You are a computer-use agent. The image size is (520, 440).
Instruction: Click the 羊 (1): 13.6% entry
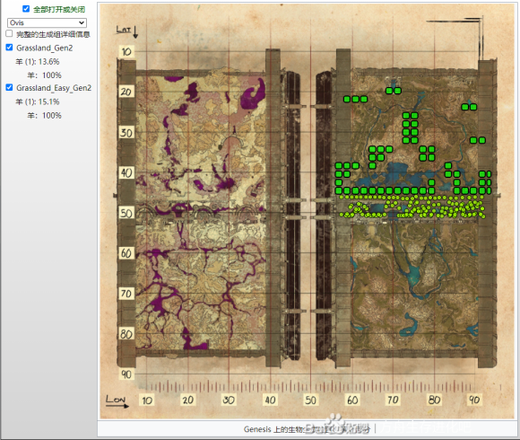tap(38, 62)
